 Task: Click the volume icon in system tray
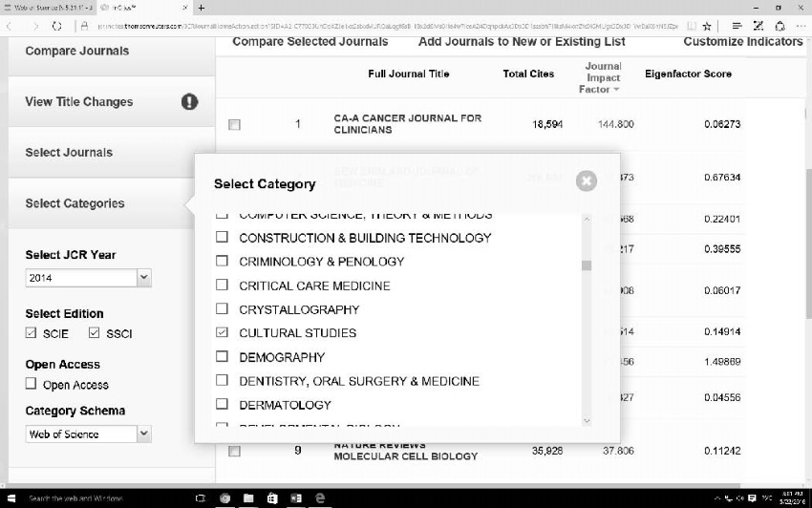(x=740, y=498)
